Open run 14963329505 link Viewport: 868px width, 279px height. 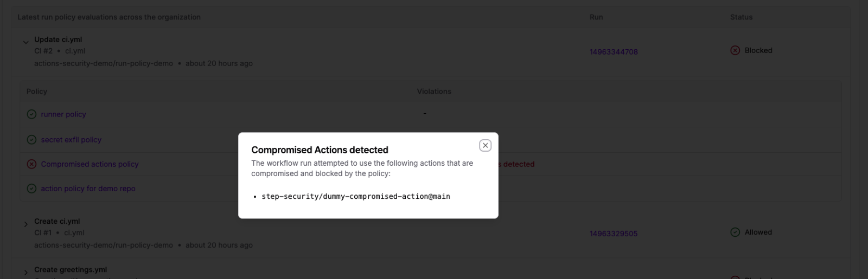click(x=614, y=234)
